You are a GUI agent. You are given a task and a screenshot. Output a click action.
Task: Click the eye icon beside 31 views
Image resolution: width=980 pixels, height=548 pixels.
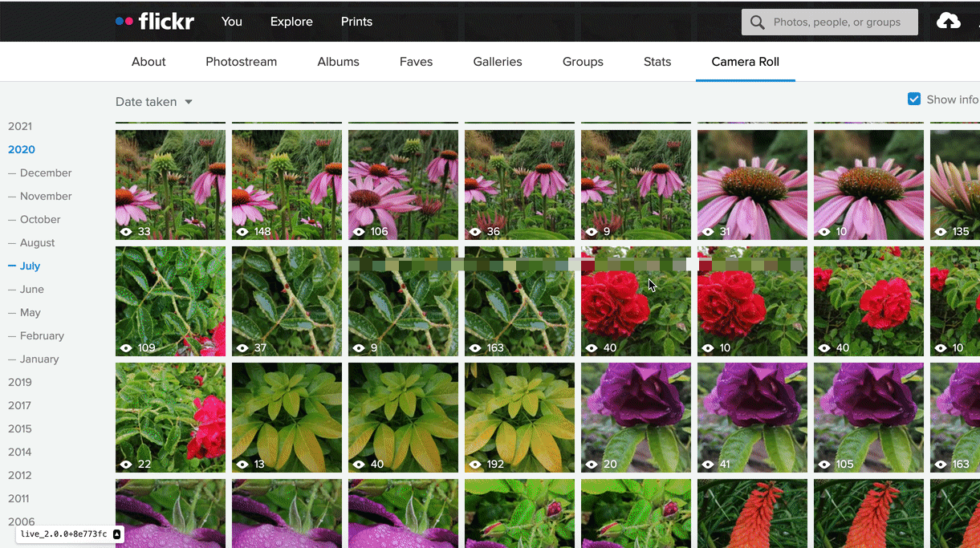[x=708, y=232]
